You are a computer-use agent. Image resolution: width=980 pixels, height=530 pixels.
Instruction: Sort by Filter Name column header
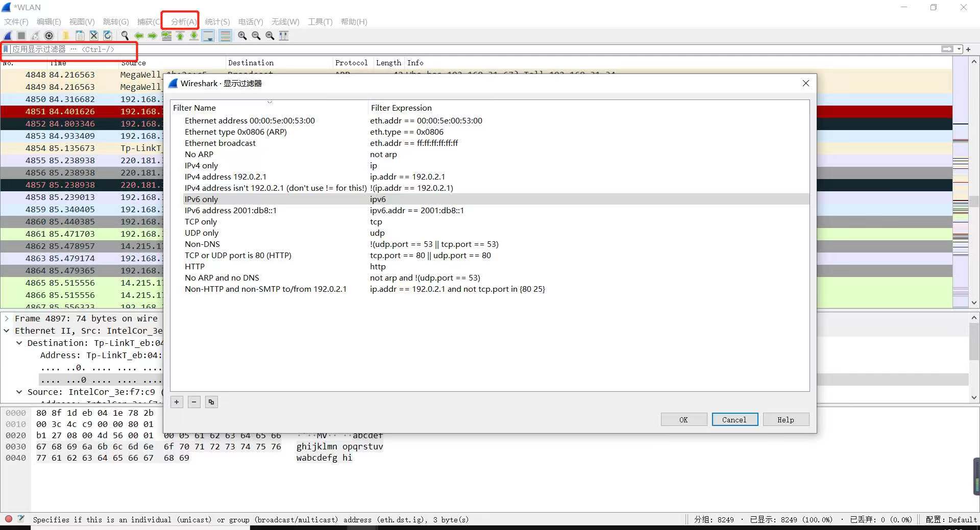click(x=269, y=108)
